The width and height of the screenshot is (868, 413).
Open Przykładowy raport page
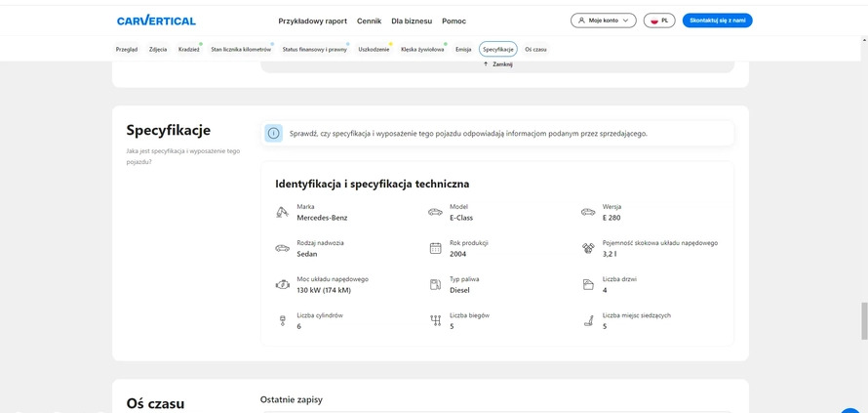point(313,21)
